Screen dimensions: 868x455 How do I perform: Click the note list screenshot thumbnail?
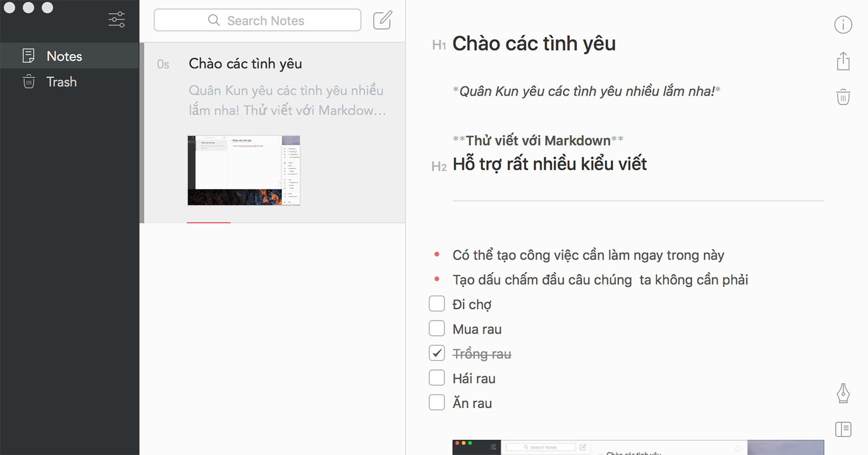coord(244,170)
